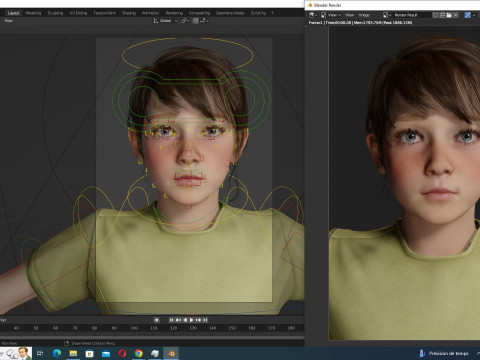
Task: Open File Explorer from taskbar
Action: point(73,353)
